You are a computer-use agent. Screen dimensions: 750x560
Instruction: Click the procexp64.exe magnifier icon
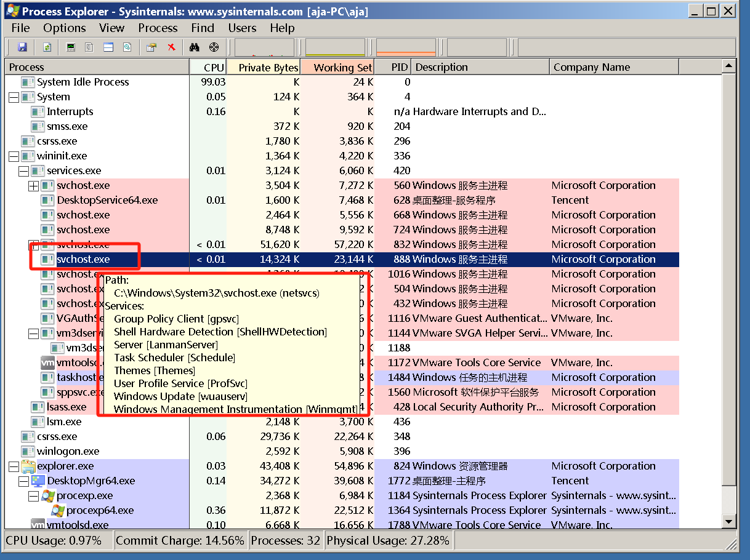coord(58,510)
